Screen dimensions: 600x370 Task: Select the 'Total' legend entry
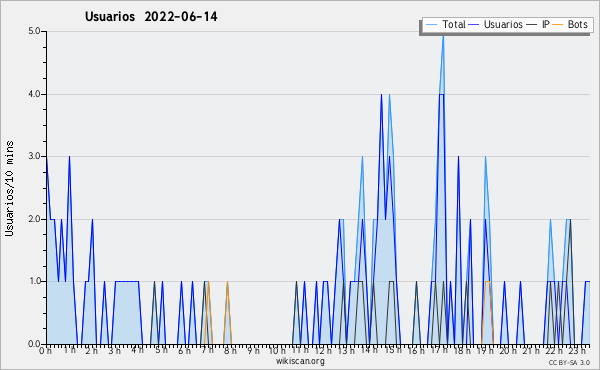446,24
